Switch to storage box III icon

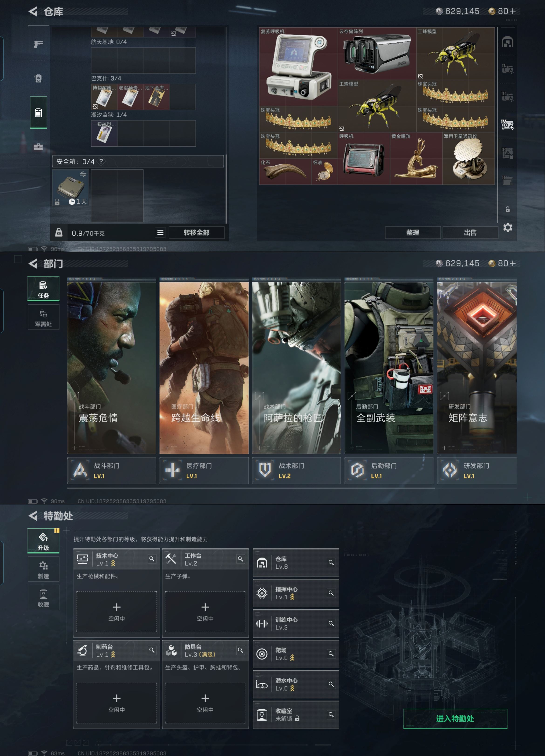[507, 97]
